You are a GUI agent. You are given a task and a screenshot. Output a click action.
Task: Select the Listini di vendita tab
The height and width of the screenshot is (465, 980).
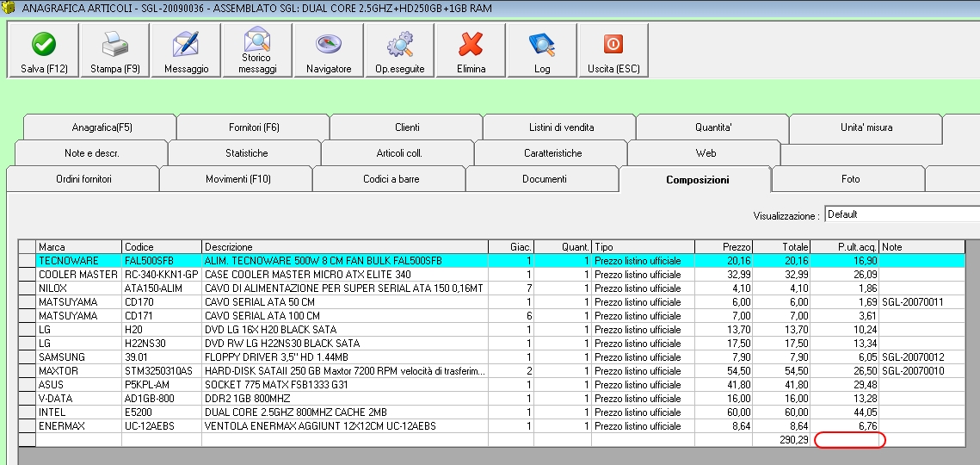[x=561, y=127]
